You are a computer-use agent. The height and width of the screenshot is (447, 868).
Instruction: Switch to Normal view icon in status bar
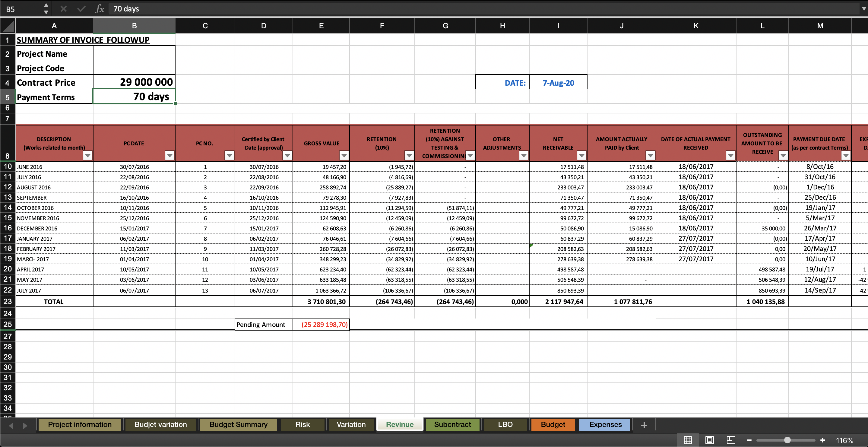(x=688, y=440)
